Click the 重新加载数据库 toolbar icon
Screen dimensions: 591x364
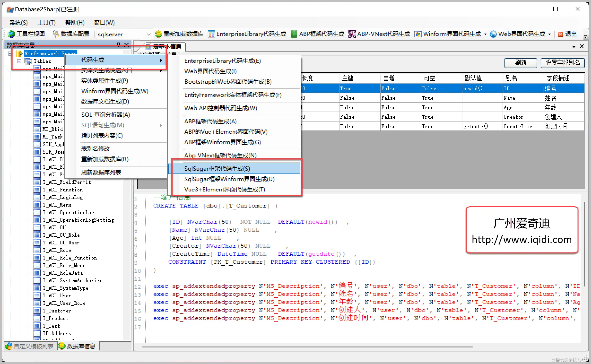tap(158, 34)
